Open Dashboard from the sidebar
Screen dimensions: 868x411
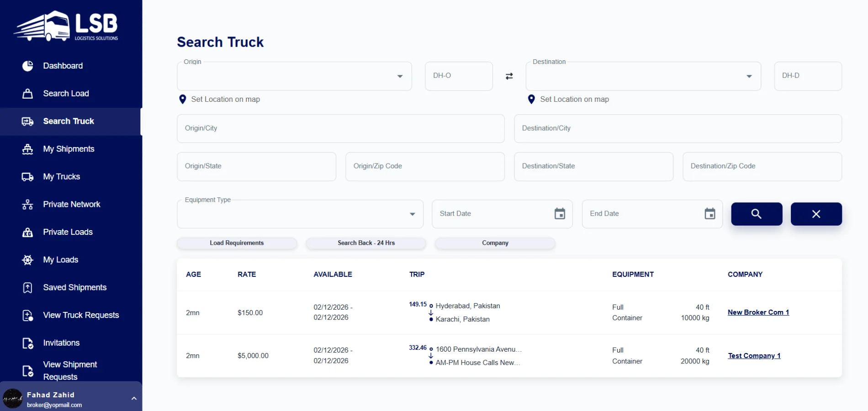(63, 66)
